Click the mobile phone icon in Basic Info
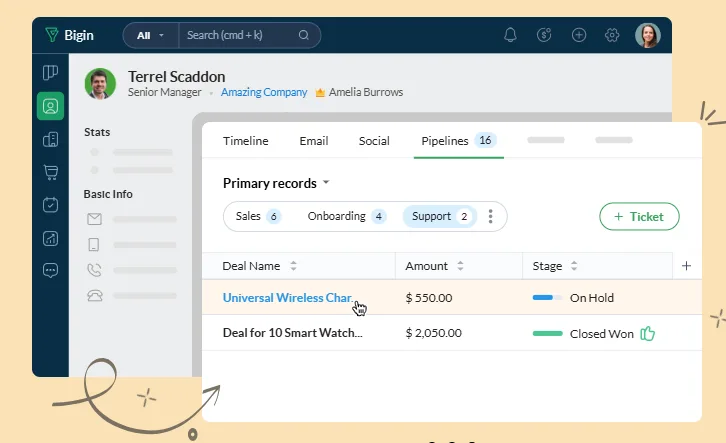 pyautogui.click(x=94, y=244)
